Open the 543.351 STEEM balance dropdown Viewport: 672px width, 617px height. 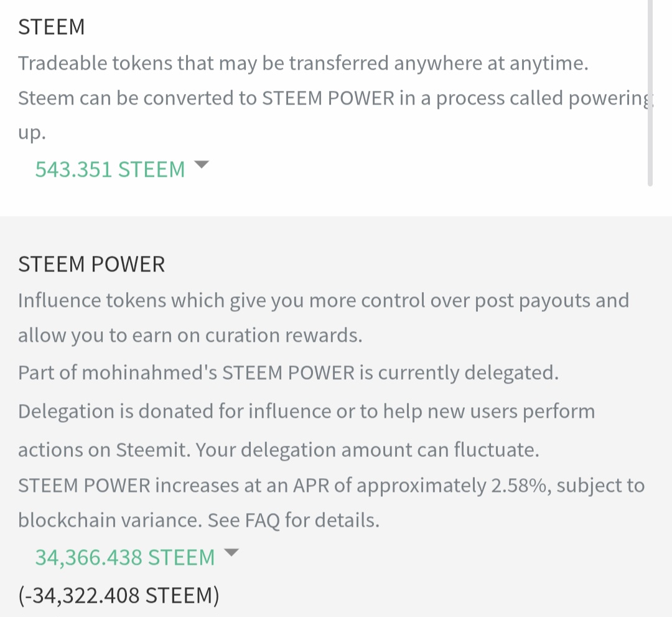110,169
